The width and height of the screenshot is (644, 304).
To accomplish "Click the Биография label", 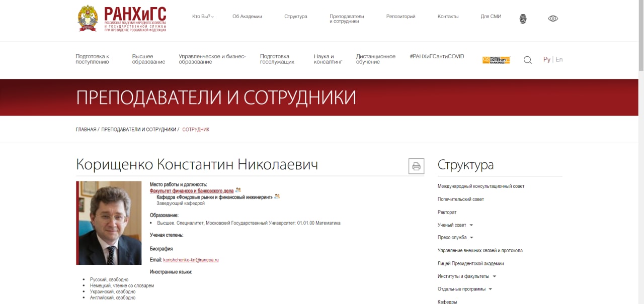I will pyautogui.click(x=162, y=249).
